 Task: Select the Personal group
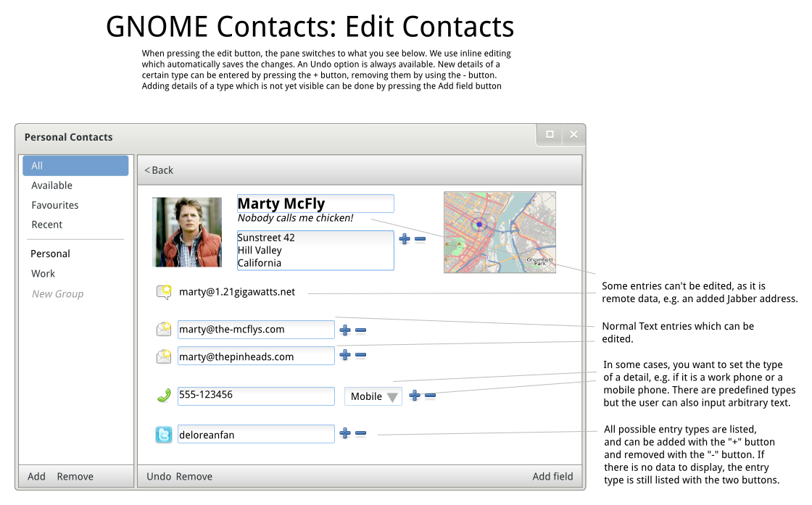tap(50, 254)
